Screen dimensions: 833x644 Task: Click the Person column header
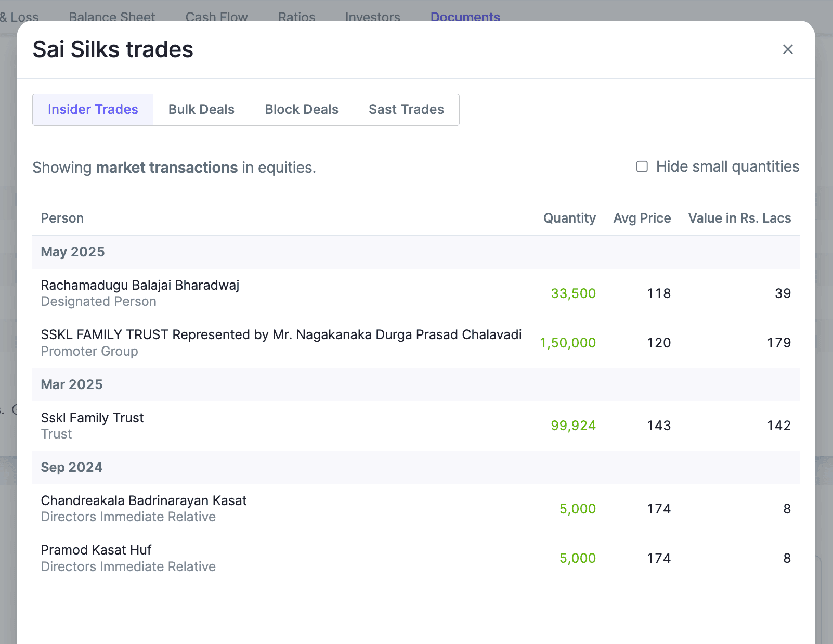click(62, 218)
